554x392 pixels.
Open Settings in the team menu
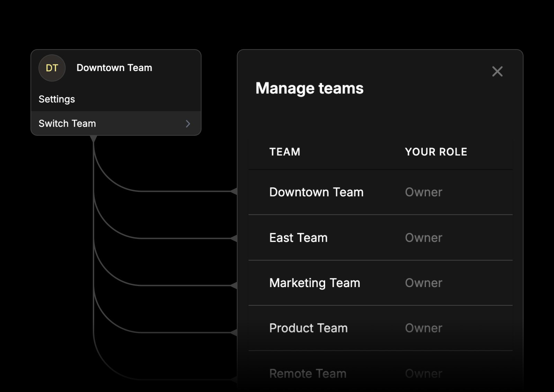57,99
